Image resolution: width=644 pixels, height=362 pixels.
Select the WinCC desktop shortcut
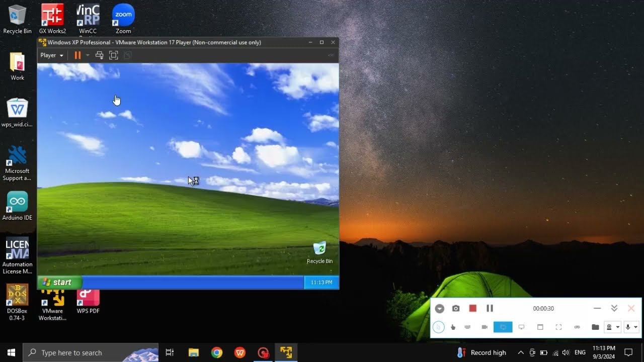coord(88,19)
